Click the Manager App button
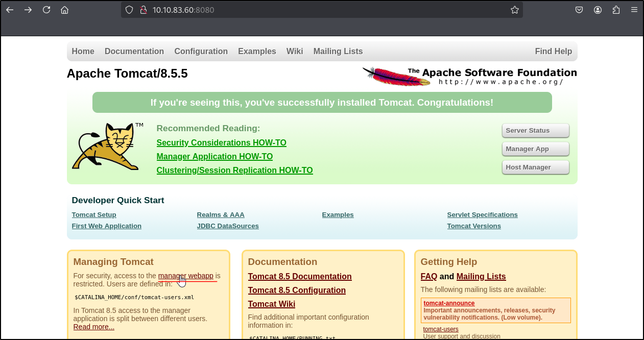The height and width of the screenshot is (340, 644). point(535,149)
